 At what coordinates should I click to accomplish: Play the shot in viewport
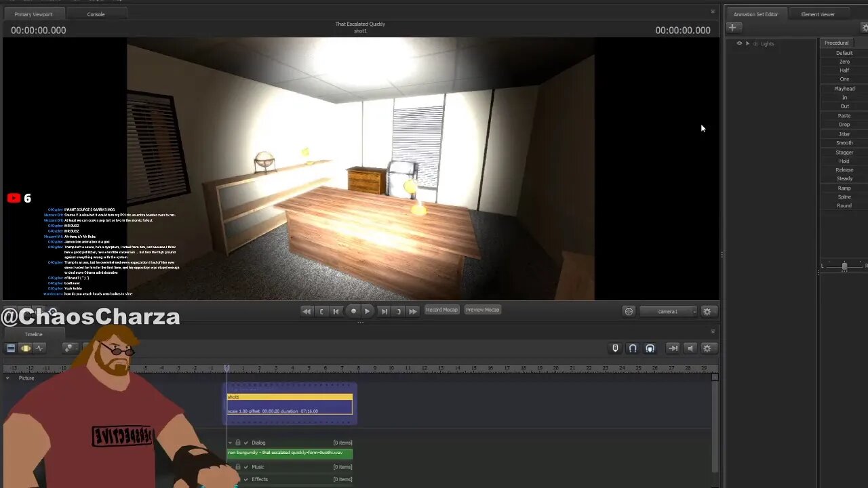pos(367,311)
